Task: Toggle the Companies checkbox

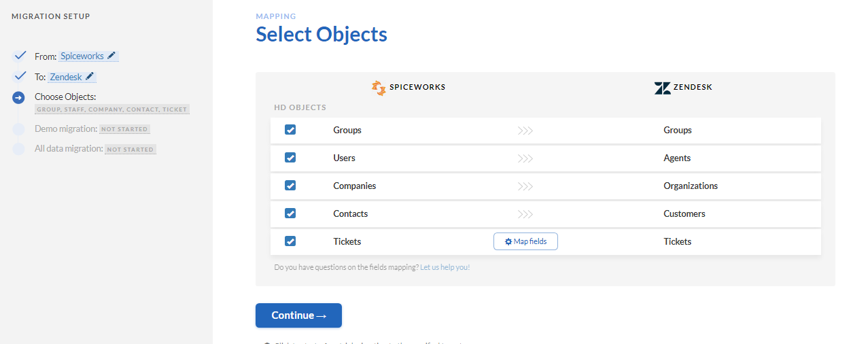Action: click(290, 186)
